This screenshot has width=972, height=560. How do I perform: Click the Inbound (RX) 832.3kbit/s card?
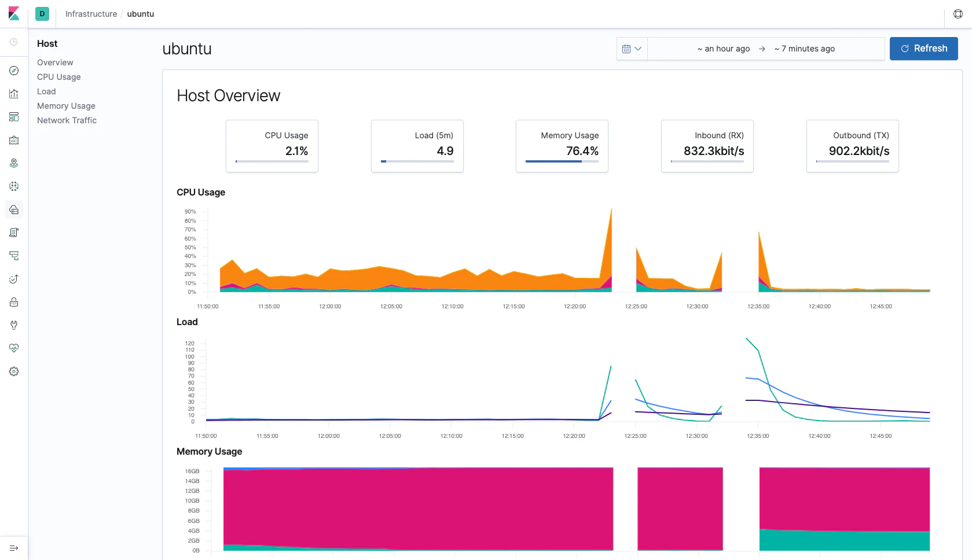[707, 146]
